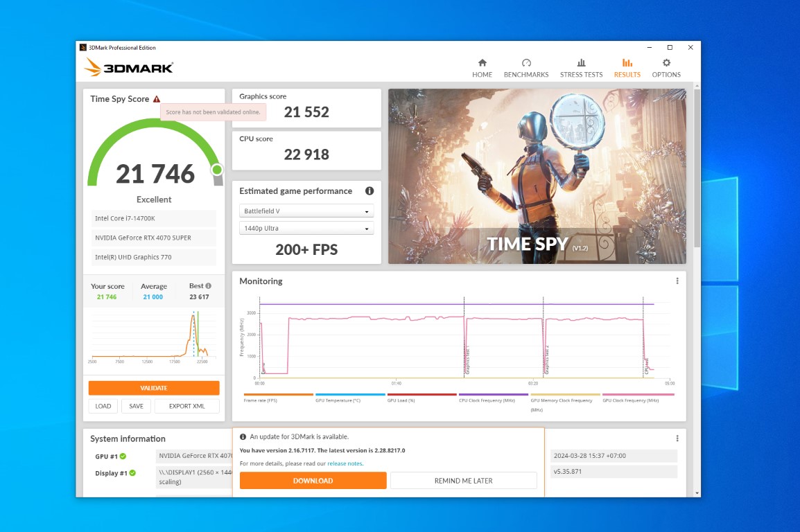Click the date 2024-03-28 15:37 field
The height and width of the screenshot is (532, 800).
click(x=614, y=456)
